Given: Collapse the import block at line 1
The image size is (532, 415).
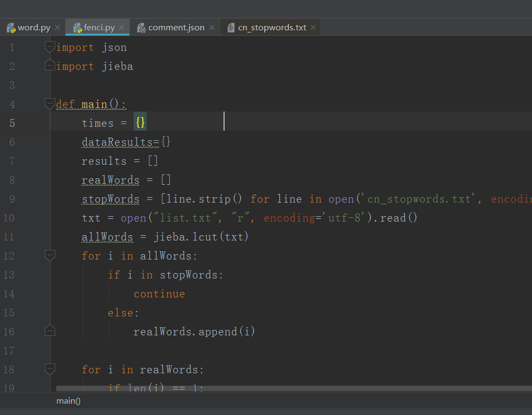Looking at the screenshot, I should pyautogui.click(x=50, y=47).
